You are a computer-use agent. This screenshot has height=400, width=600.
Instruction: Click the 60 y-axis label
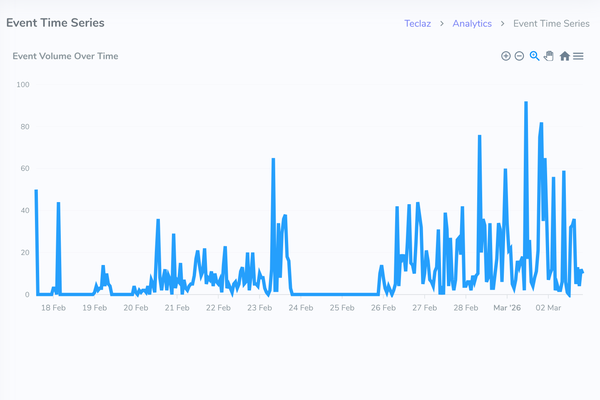[25, 168]
